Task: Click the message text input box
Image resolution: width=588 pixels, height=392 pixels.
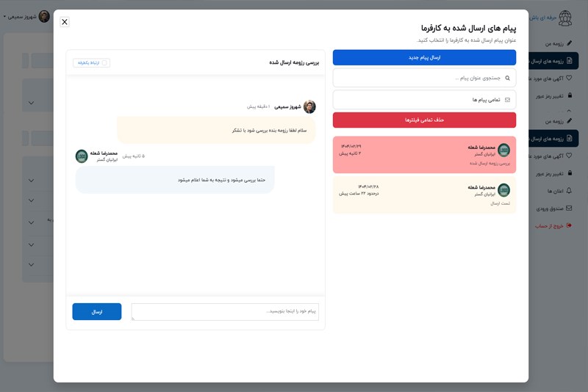Action: pos(225,311)
